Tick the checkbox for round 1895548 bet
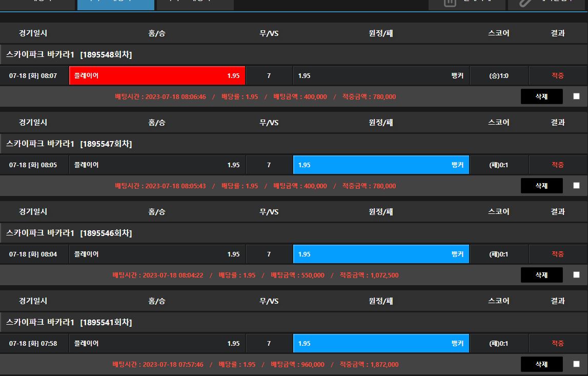Image resolution: width=588 pixels, height=376 pixels. [x=576, y=96]
